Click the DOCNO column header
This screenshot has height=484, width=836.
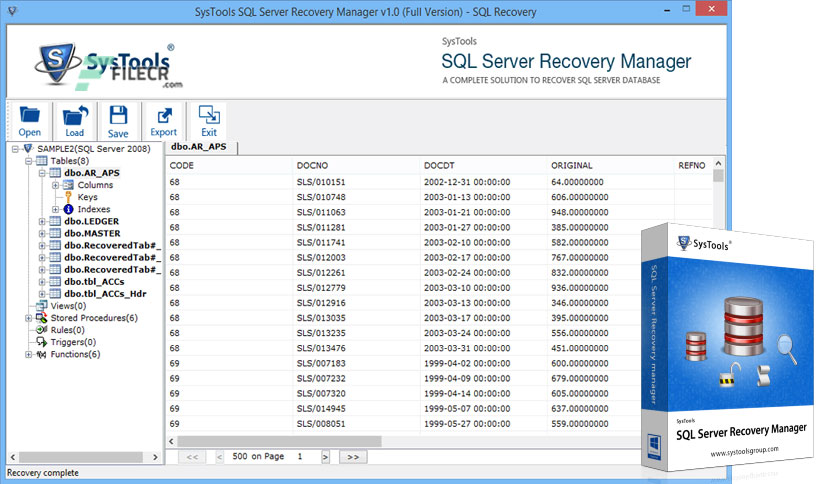click(x=356, y=165)
